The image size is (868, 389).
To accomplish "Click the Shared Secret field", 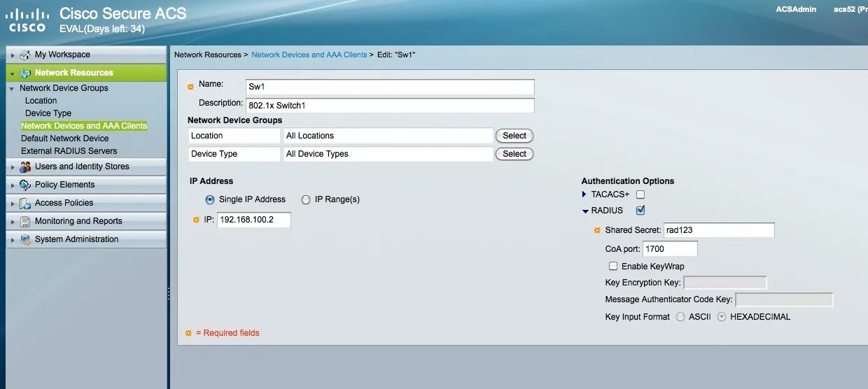I will click(719, 230).
